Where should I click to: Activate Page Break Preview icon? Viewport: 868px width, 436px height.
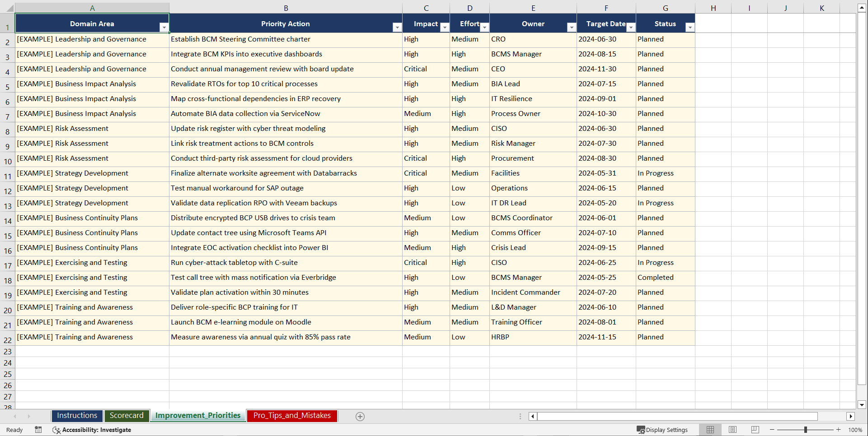pos(755,430)
